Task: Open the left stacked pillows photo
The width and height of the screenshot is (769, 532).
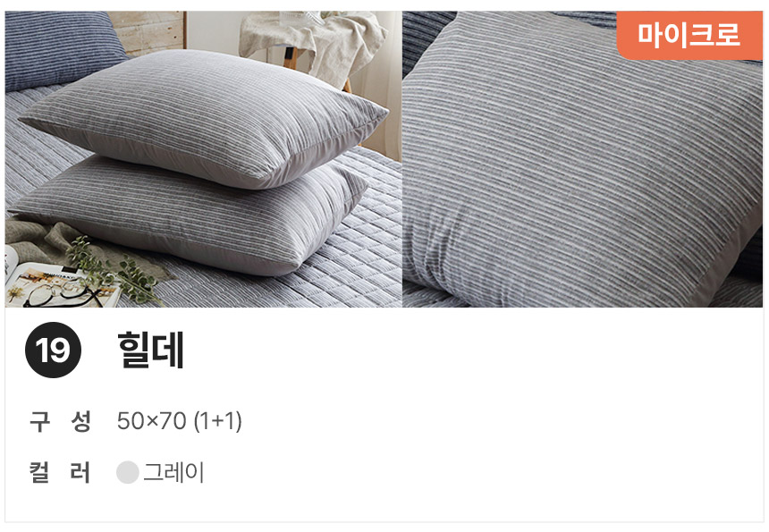Action: click(x=204, y=159)
